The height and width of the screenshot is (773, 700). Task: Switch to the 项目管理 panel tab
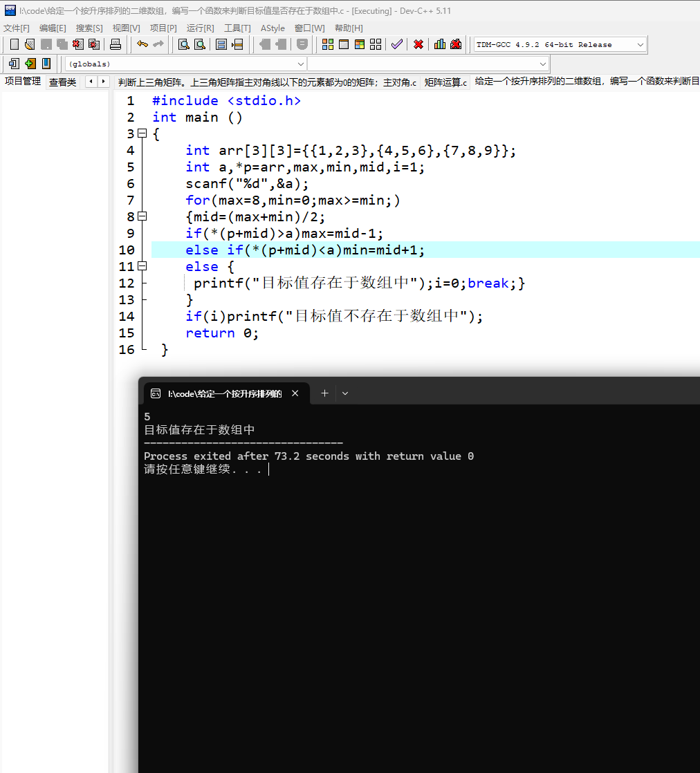(23, 82)
